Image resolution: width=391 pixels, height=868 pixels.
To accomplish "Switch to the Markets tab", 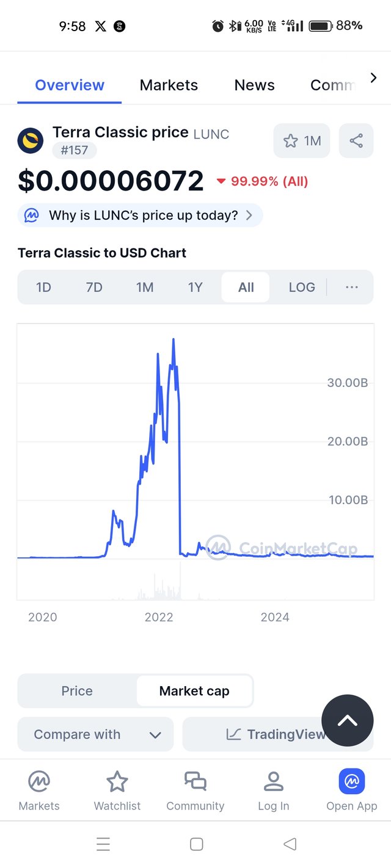I will [169, 85].
